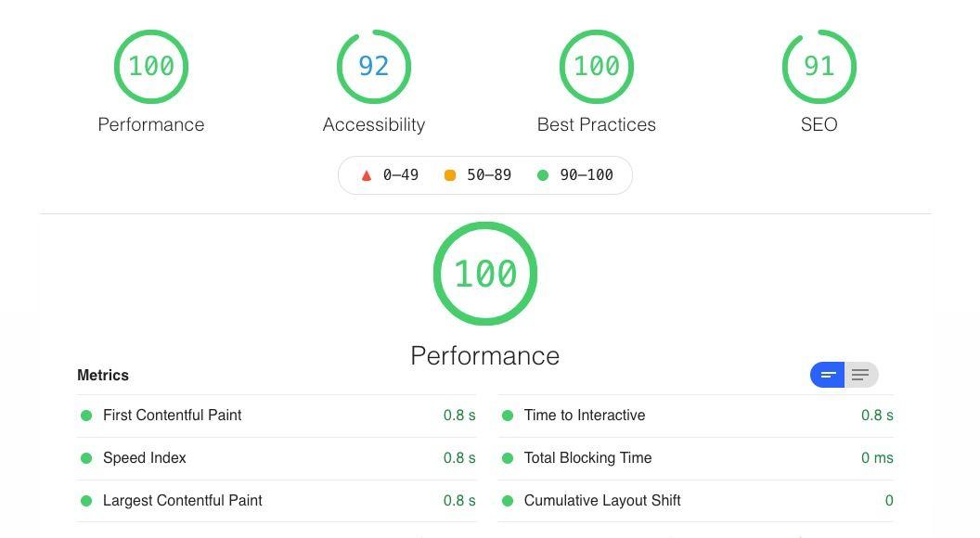Viewport: 980px width, 538px height.
Task: Click the orange square in the 50–89 legend
Action: (x=450, y=174)
